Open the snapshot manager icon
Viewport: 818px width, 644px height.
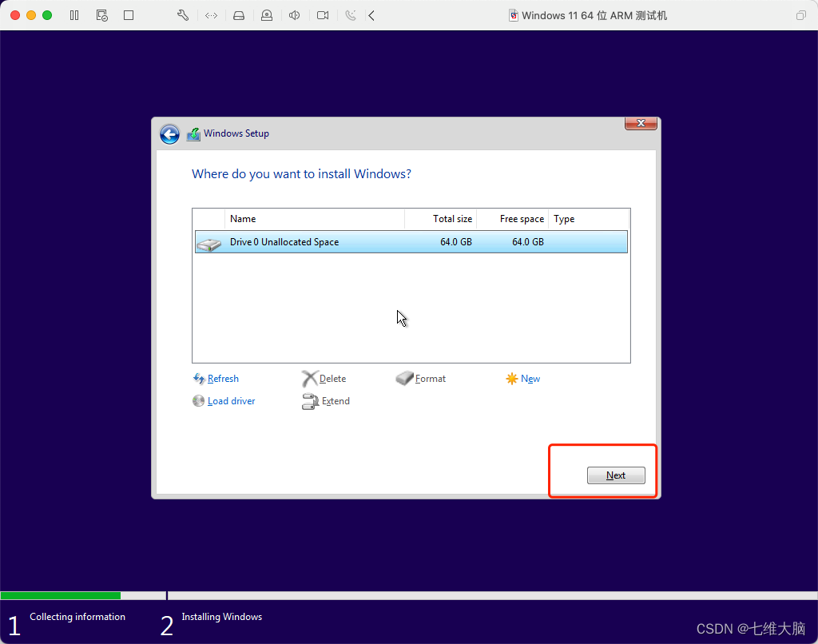click(102, 16)
